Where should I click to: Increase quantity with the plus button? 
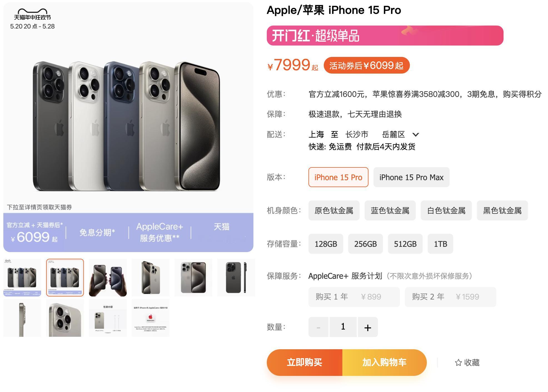(x=368, y=327)
